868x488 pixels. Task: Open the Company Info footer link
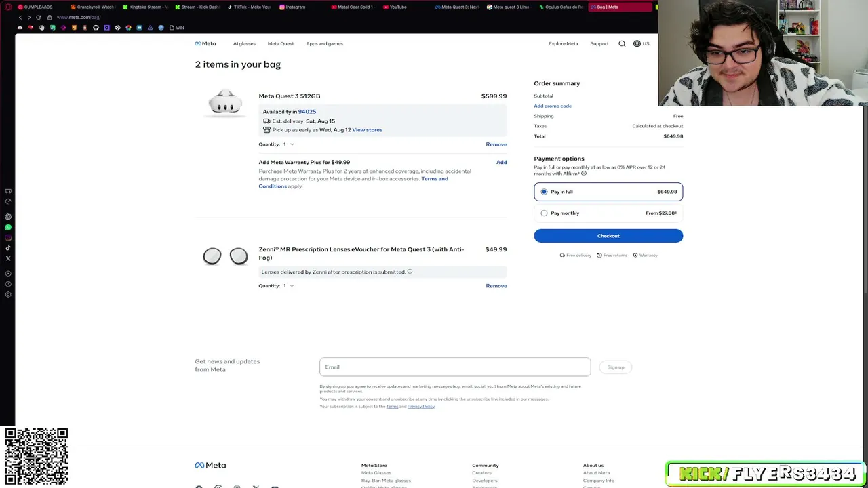[x=599, y=481]
